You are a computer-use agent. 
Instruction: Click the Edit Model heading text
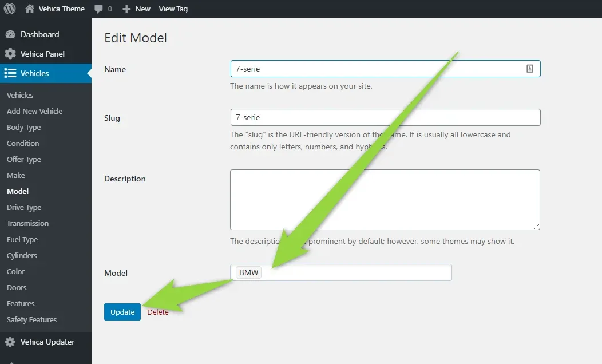coord(136,38)
